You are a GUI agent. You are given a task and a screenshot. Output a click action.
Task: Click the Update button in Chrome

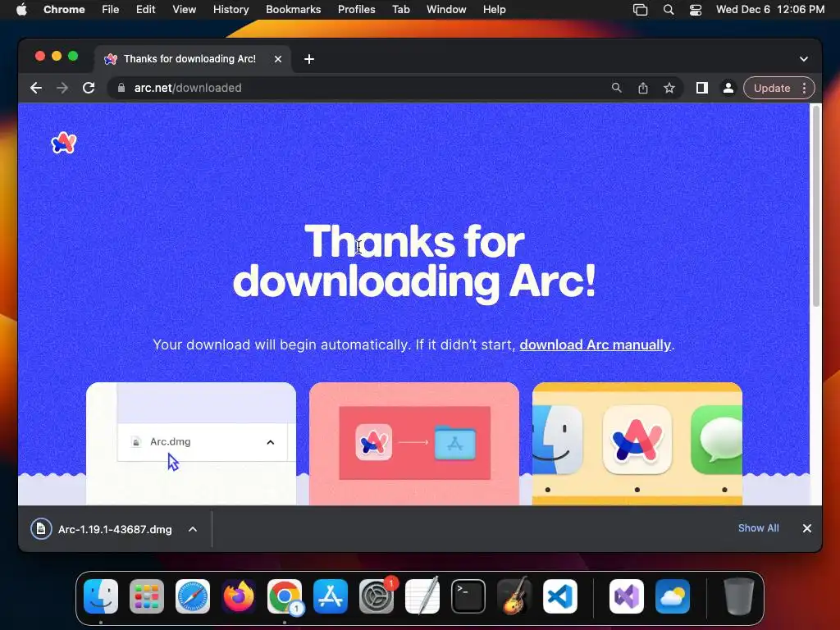pyautogui.click(x=771, y=88)
